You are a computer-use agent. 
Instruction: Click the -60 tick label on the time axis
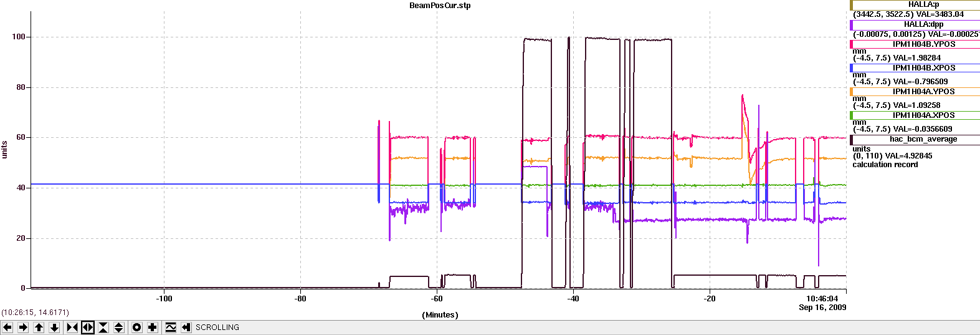(437, 299)
